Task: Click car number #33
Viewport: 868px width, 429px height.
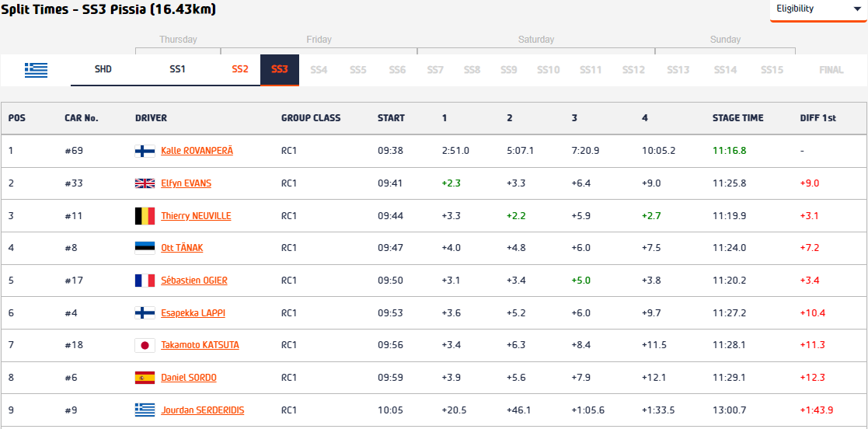Action: click(74, 183)
